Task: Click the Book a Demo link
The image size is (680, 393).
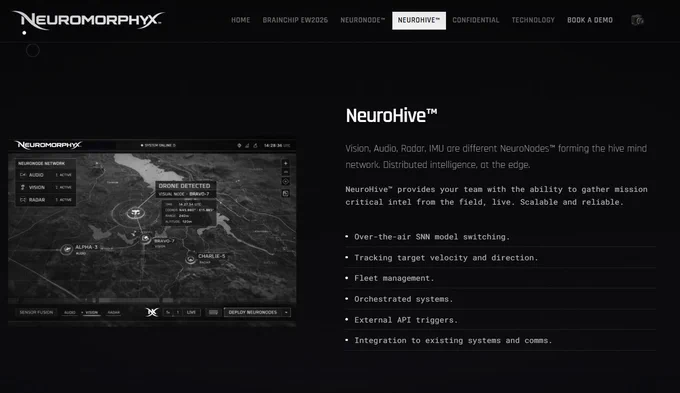Action: (590, 20)
